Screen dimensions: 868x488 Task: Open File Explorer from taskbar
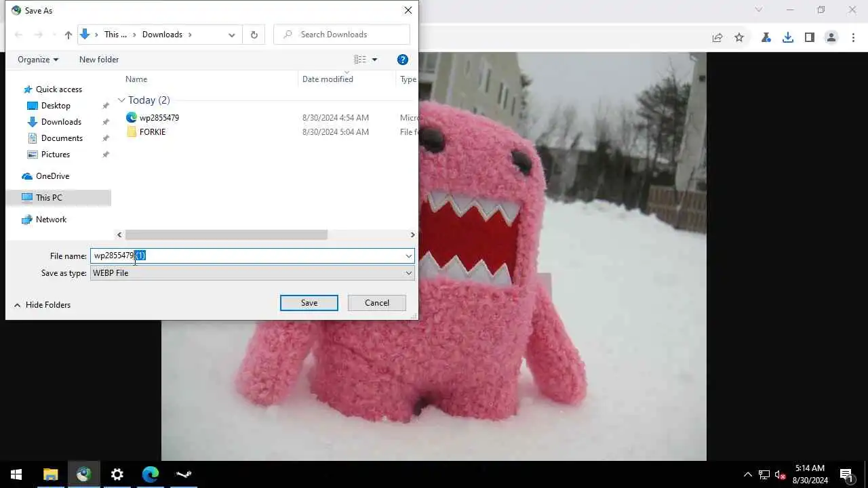click(x=51, y=474)
